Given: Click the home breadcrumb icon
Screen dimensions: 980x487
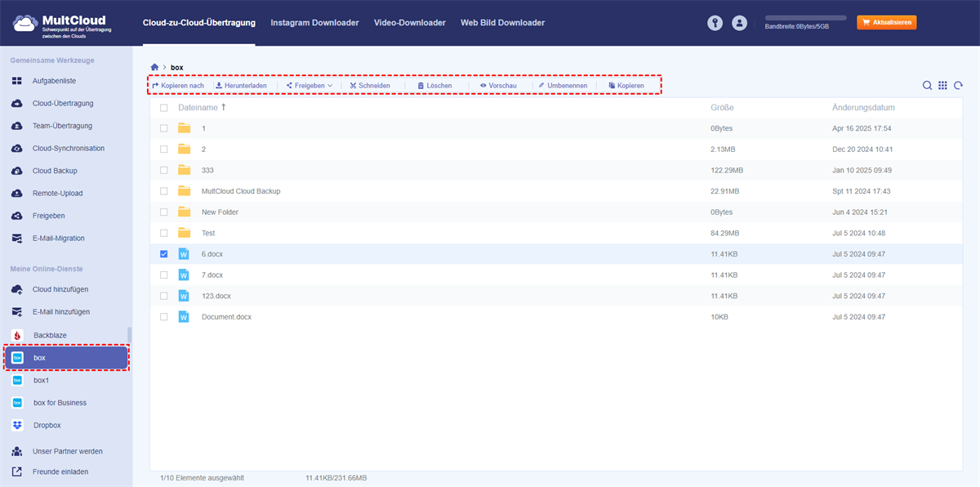Looking at the screenshot, I should [x=154, y=66].
